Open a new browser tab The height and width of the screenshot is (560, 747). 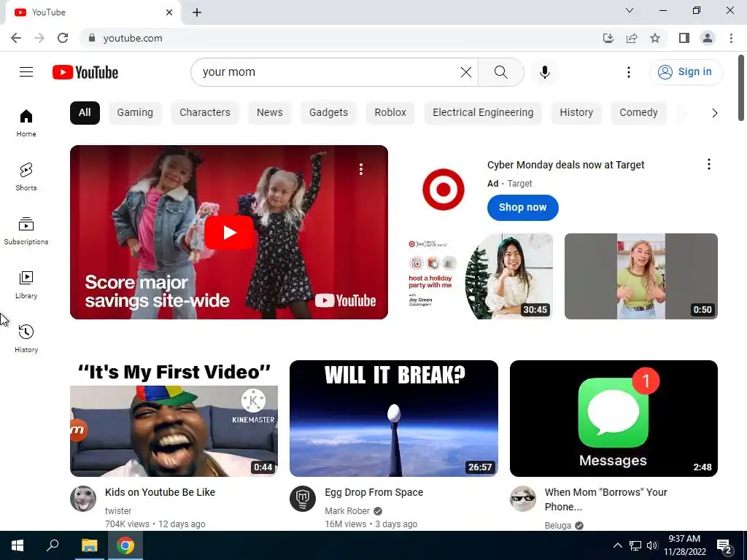point(197,12)
